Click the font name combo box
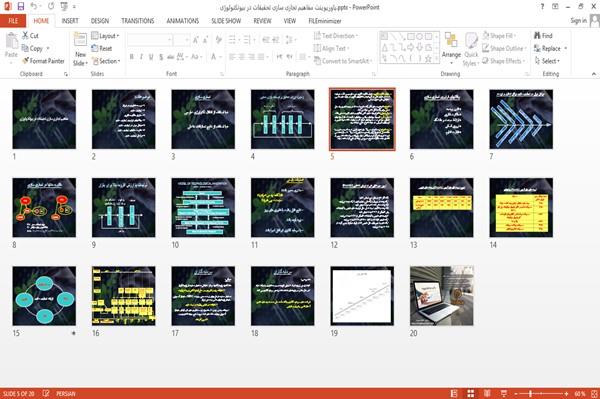The height and width of the screenshot is (399, 600). pyautogui.click(x=149, y=39)
